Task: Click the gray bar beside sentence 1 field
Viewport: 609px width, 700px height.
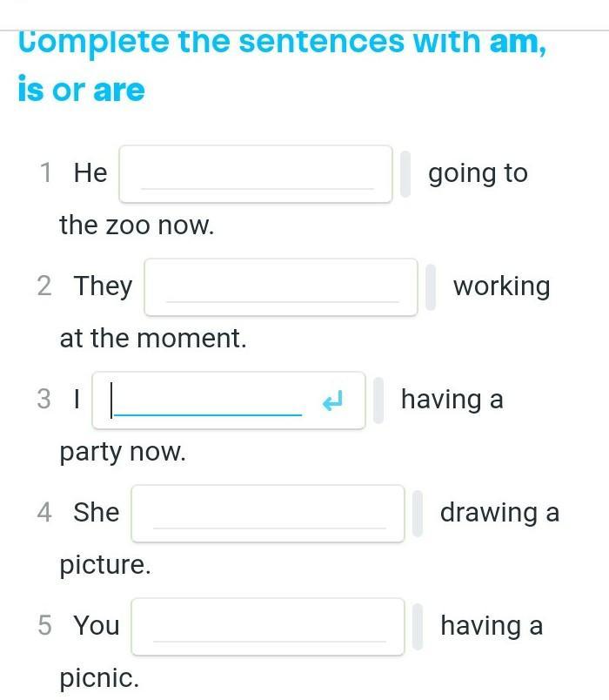Action: pos(405,174)
